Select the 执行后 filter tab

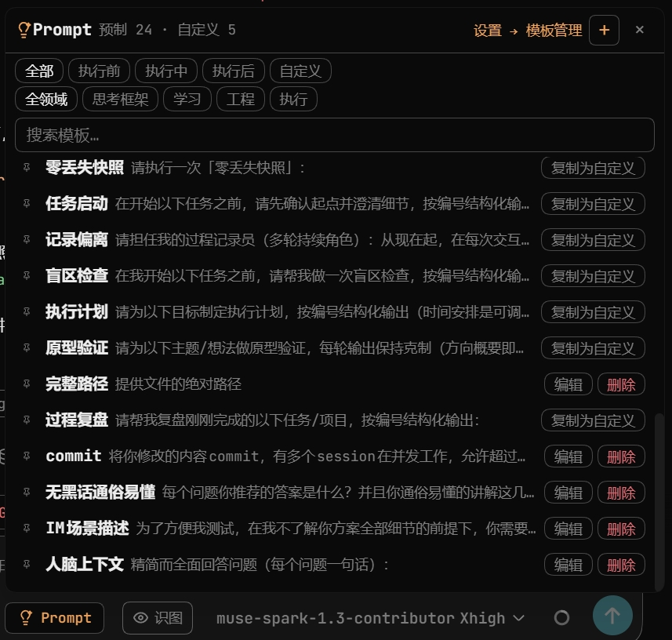233,71
